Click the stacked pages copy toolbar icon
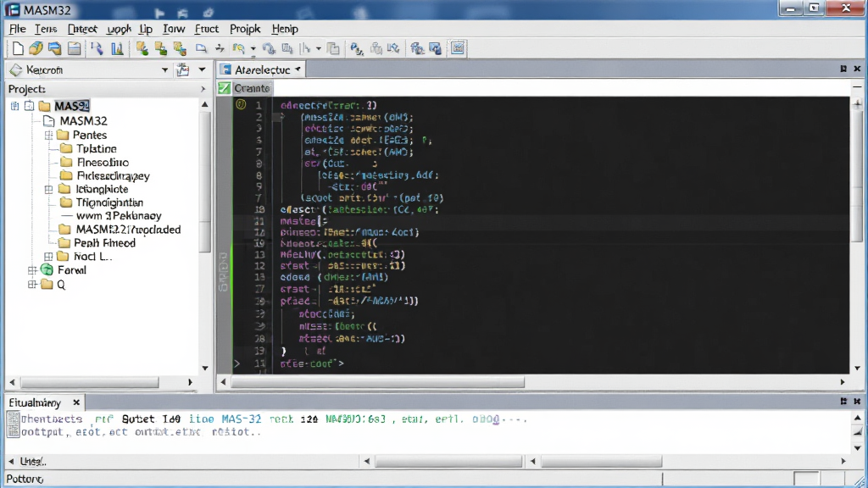This screenshot has height=488, width=868. coord(333,48)
